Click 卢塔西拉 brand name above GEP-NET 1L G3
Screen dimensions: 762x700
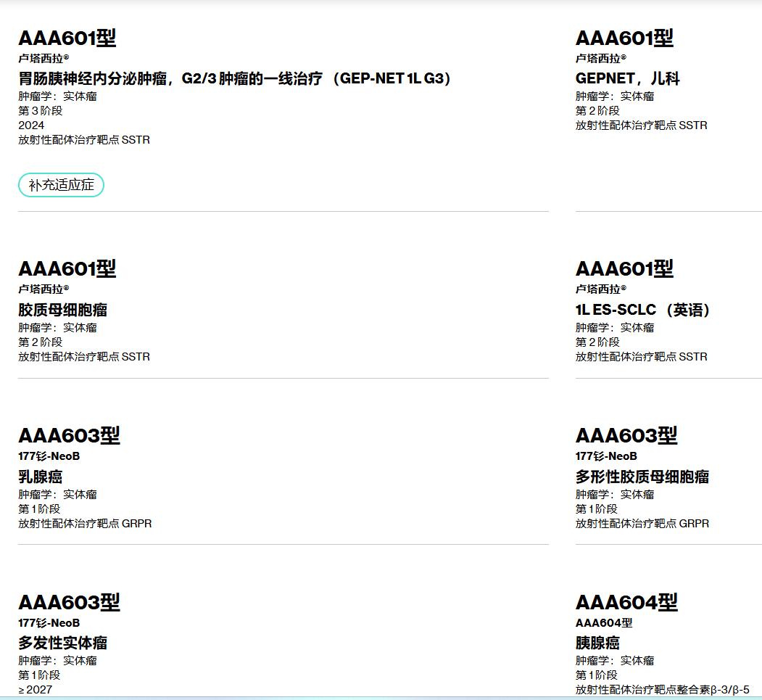44,58
